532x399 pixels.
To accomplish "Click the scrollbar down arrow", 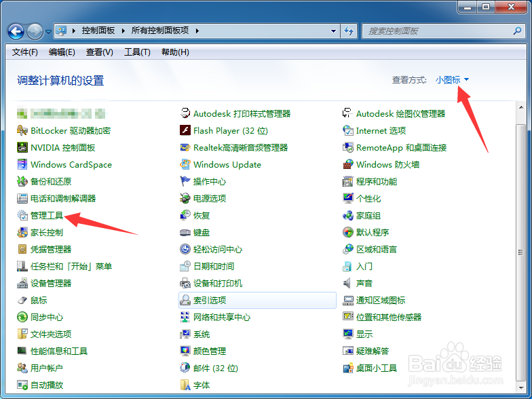I will tap(521, 387).
